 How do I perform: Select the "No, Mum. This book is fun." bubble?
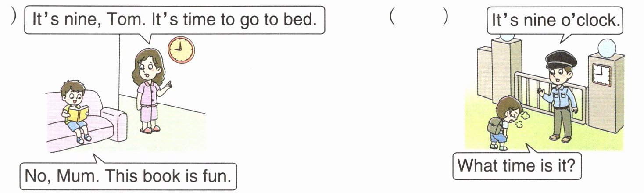128,176
